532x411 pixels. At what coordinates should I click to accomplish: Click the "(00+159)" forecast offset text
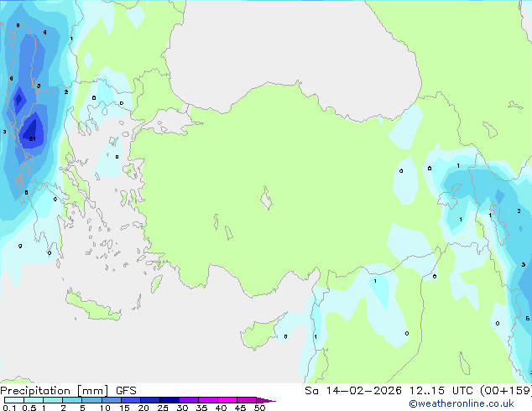[x=505, y=391]
